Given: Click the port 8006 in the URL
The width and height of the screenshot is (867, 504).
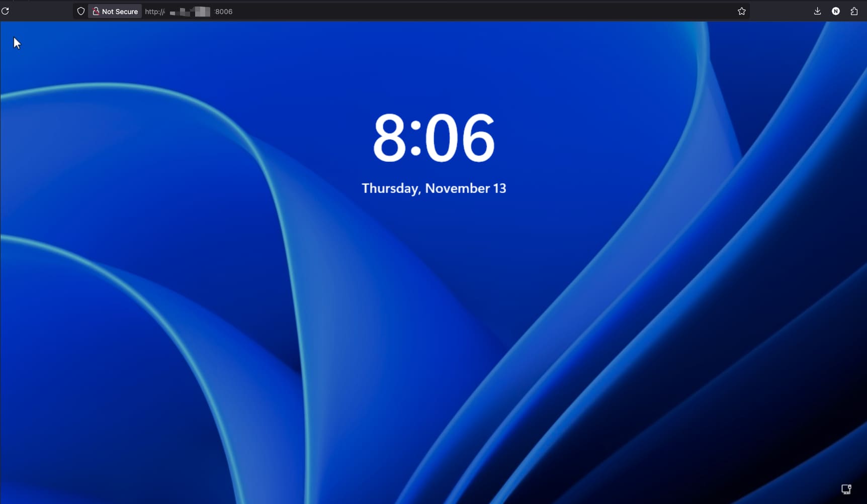Looking at the screenshot, I should (224, 12).
